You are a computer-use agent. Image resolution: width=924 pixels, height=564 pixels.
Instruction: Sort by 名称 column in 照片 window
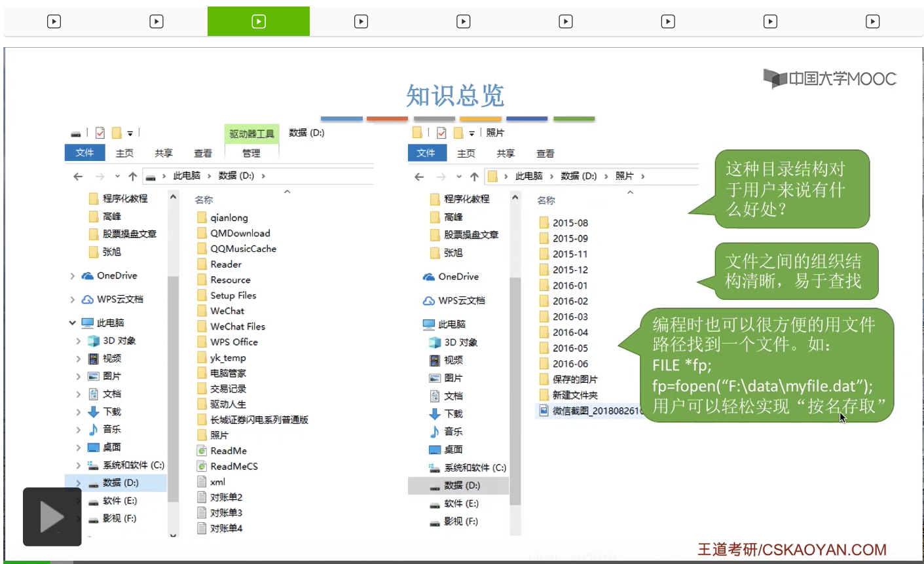coord(546,201)
